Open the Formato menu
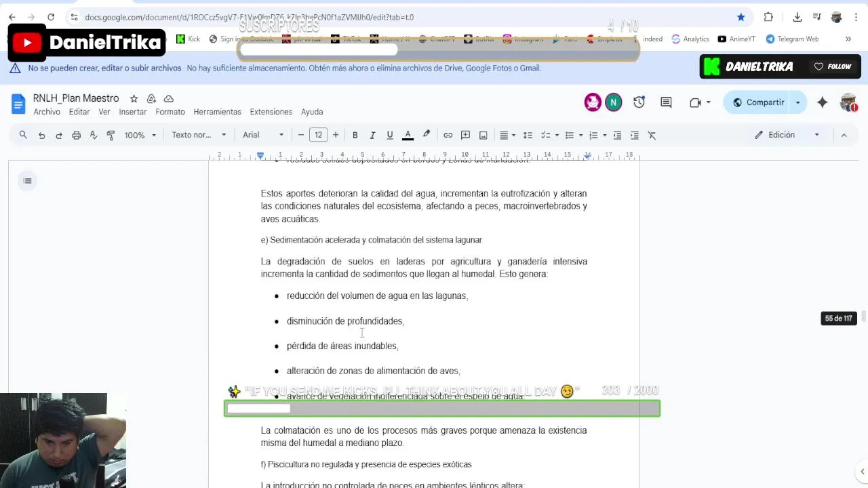 (170, 112)
